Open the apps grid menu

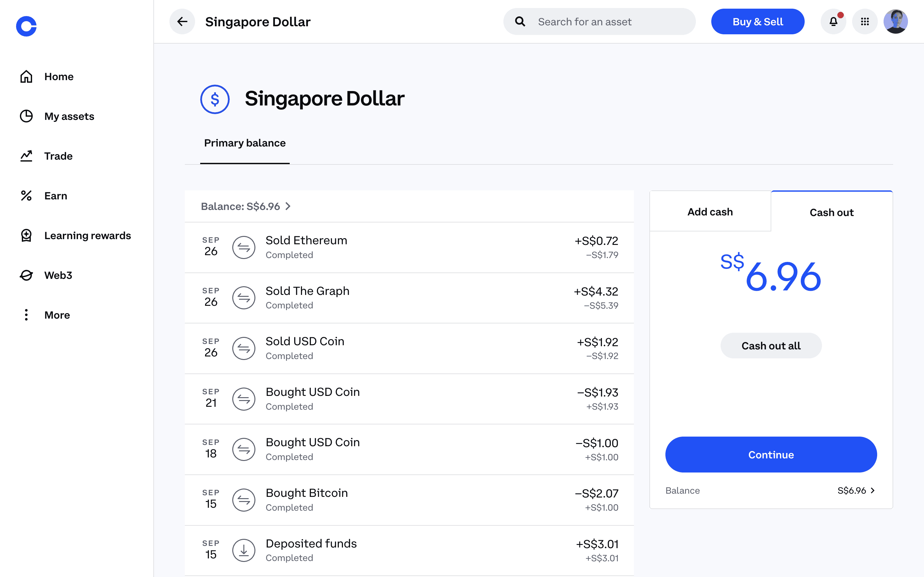[865, 22]
